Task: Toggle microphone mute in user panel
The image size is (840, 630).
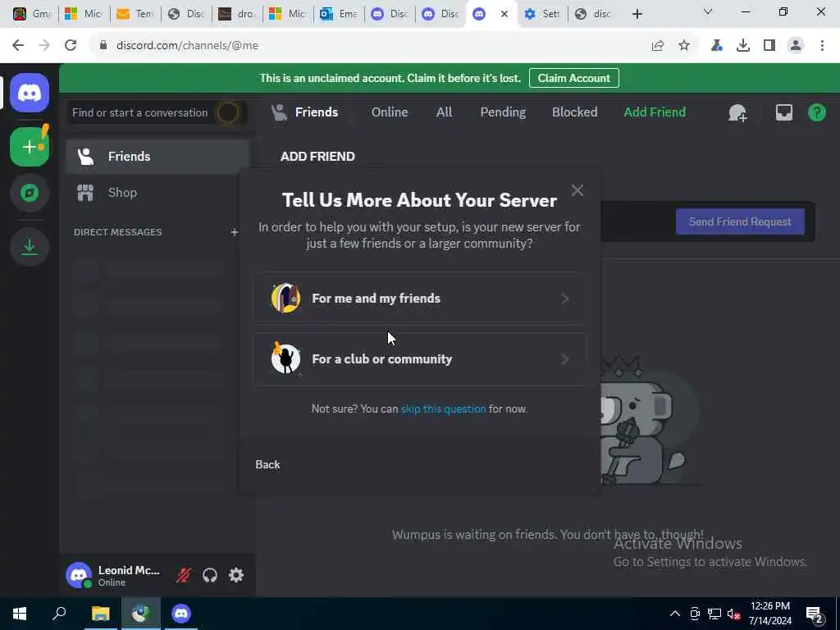Action: pyautogui.click(x=184, y=575)
